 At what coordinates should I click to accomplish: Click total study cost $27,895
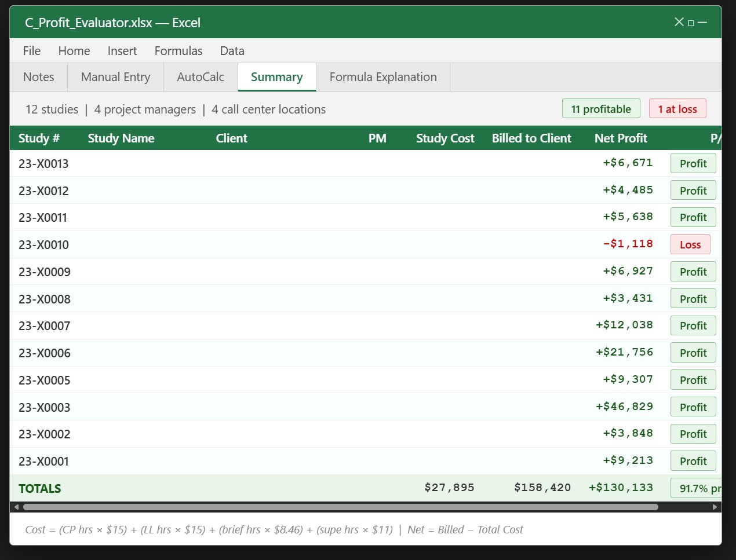point(449,488)
